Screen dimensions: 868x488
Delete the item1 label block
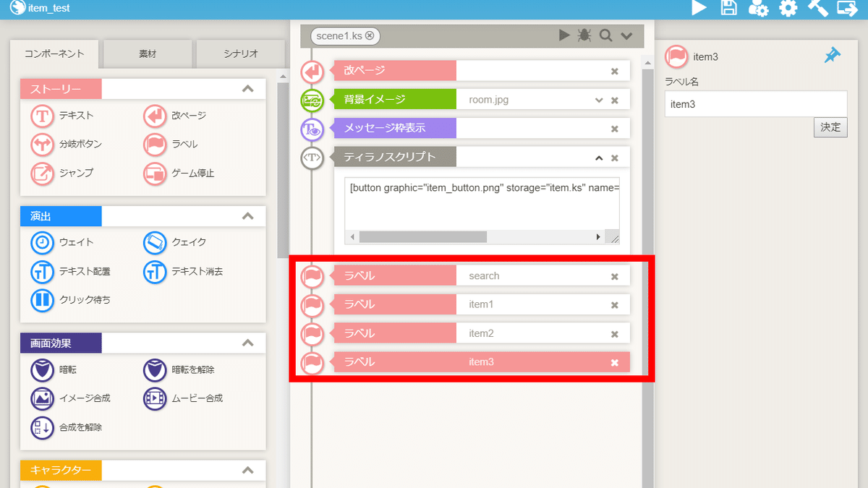[x=615, y=305]
